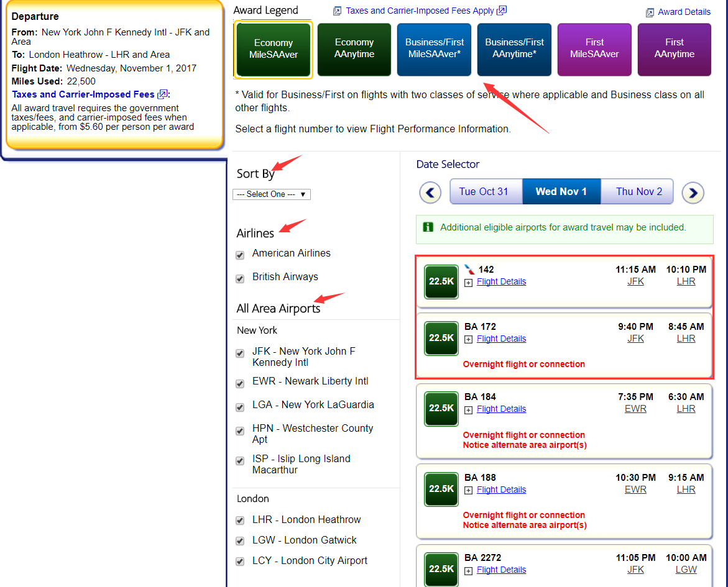This screenshot has height=587, width=728.
Task: Open Taxes and Carrier-Imposed Fees link in Departure box
Action: coord(83,94)
